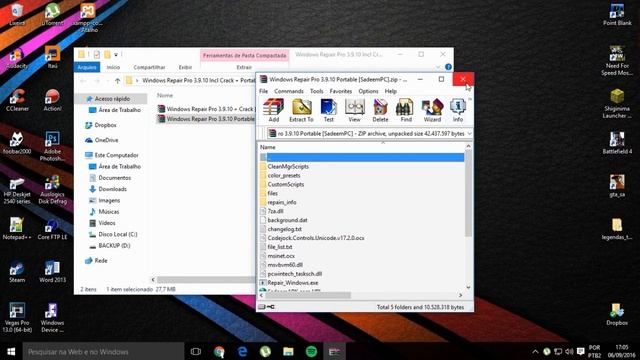Click WinRAR horizontal scrollbar right arrow
Screen dimensions: 640x360
click(x=460, y=295)
